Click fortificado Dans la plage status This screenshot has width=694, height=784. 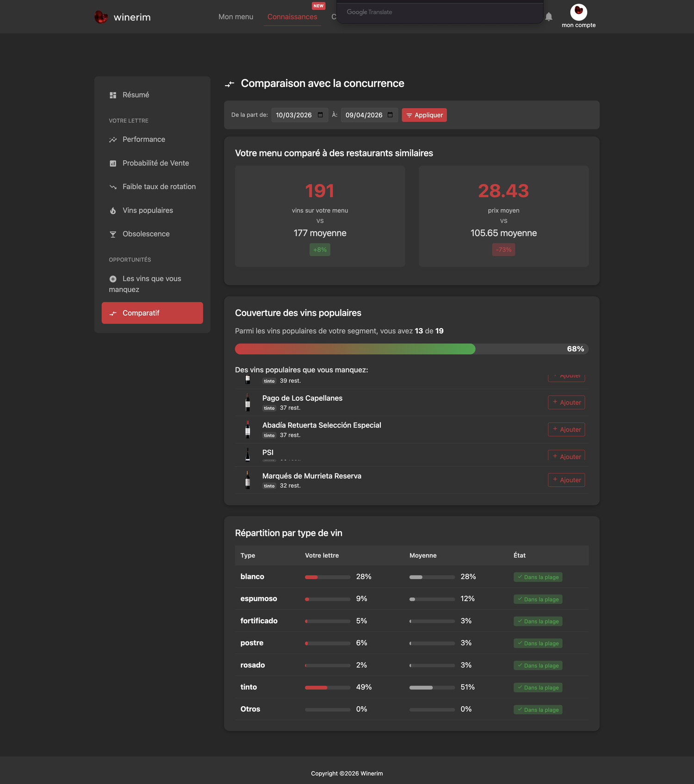pos(538,622)
